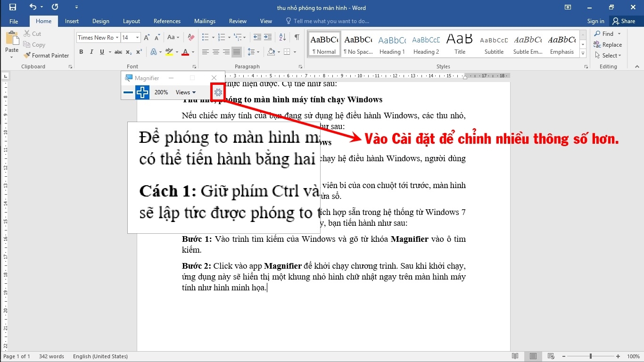Click Sign in
The height and width of the screenshot is (362, 644).
[595, 21]
